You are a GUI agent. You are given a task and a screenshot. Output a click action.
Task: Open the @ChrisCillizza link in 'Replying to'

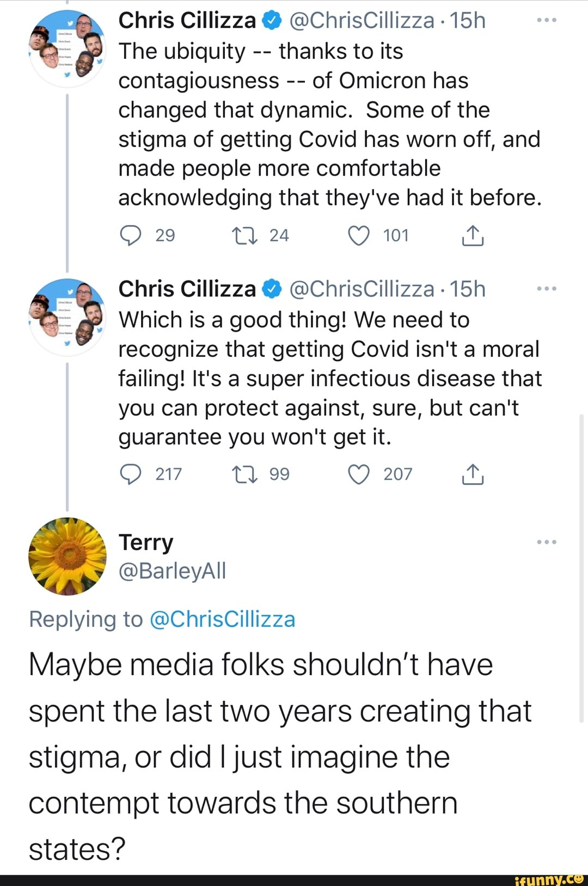[x=222, y=620]
